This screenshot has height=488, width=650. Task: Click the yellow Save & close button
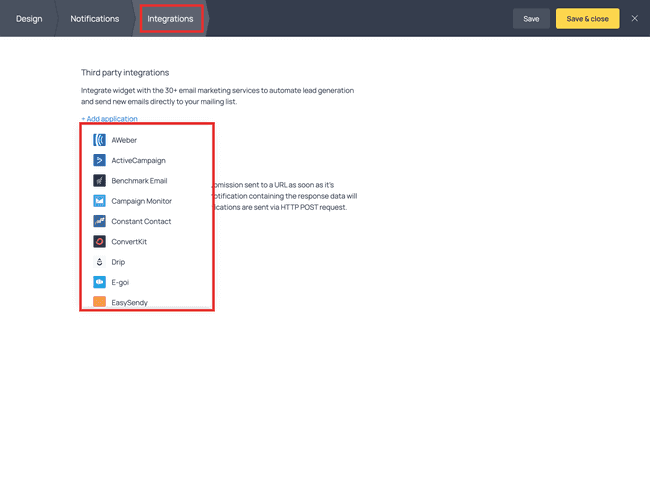click(x=587, y=19)
